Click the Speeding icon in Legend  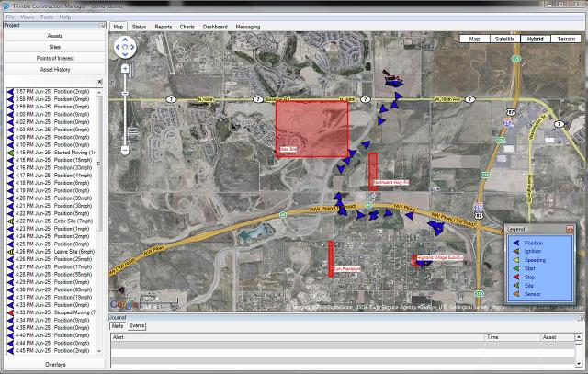point(516,260)
